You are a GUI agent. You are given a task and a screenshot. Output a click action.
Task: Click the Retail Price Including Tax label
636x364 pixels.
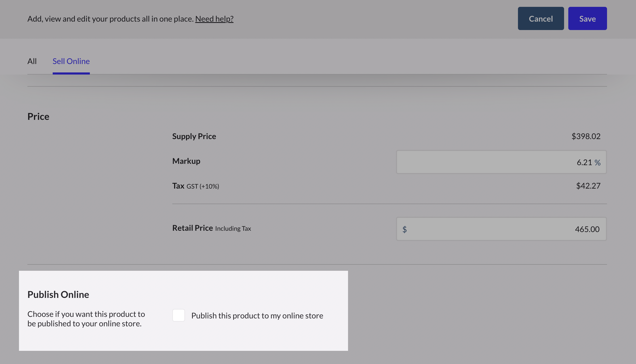point(211,228)
